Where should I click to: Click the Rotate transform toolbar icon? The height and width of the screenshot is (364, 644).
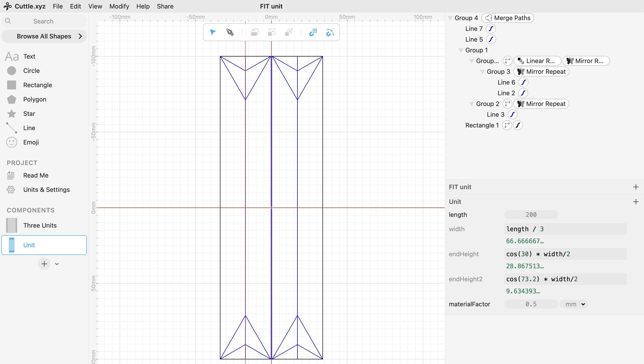[x=254, y=32]
